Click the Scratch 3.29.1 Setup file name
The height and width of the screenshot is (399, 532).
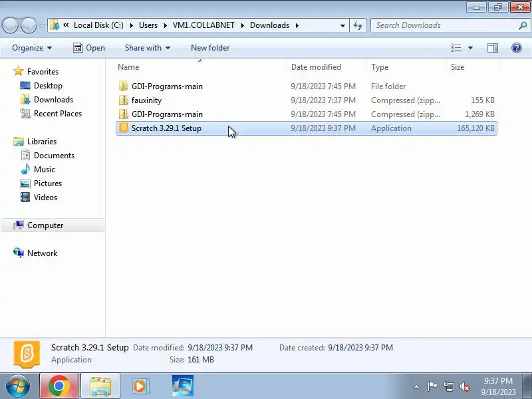pos(166,128)
